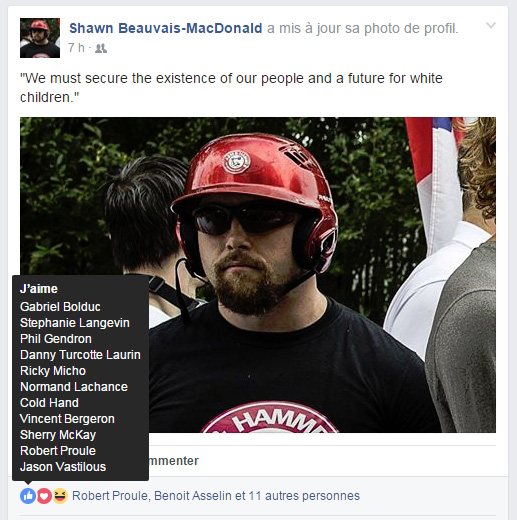Click the partially hidden Commenter button
Image resolution: width=517 pixels, height=520 pixels.
coord(174,461)
